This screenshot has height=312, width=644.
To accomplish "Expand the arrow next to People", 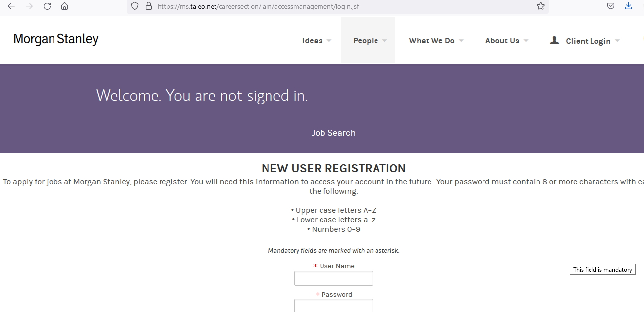I will pos(385,41).
